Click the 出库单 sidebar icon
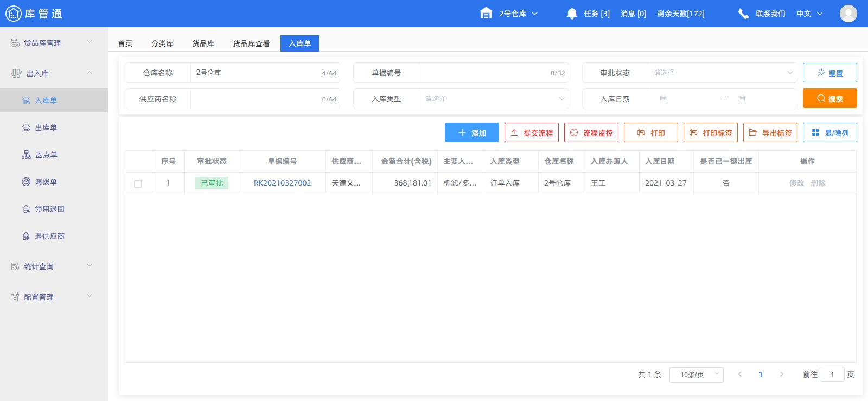Viewport: 868px width, 401px height. [26, 128]
